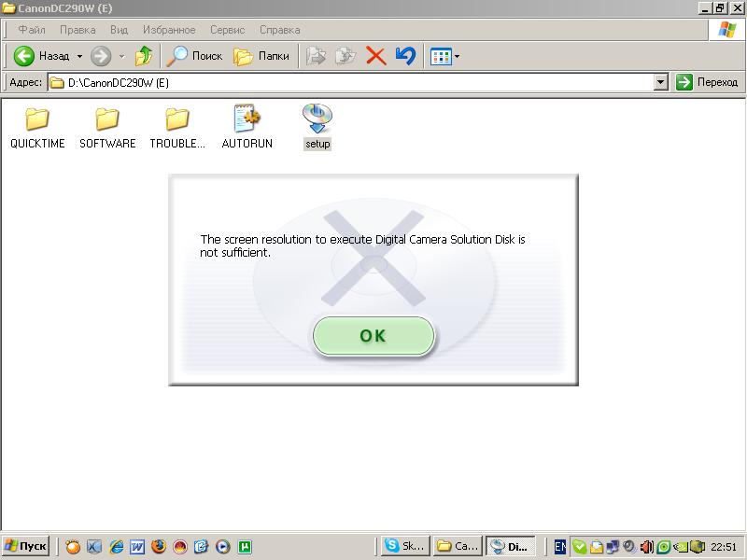
Task: Launch Firefox from quick launch
Action: point(159,547)
